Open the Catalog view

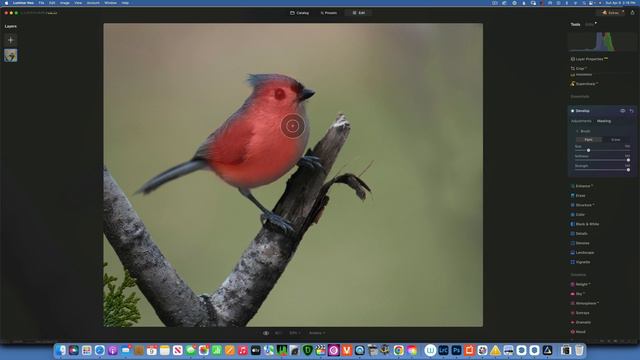pyautogui.click(x=300, y=13)
